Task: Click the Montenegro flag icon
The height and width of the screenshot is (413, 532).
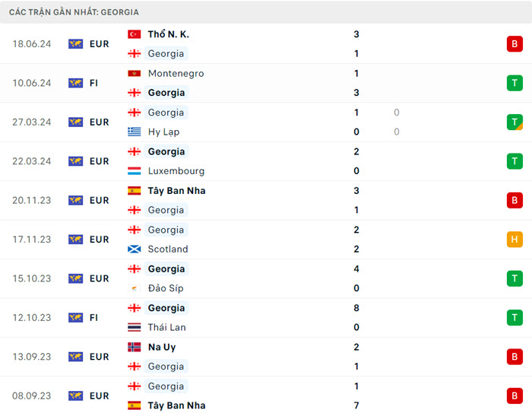Action: click(134, 74)
